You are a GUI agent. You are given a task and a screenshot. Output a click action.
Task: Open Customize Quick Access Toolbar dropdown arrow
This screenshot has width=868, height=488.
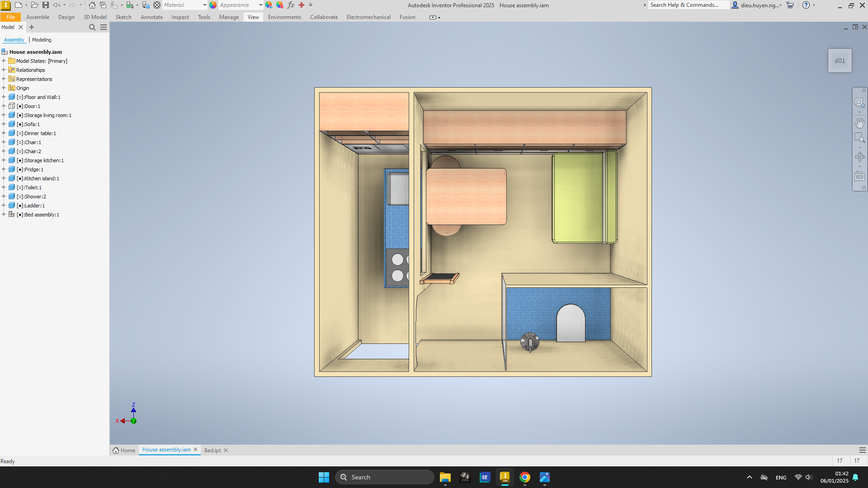pos(311,5)
